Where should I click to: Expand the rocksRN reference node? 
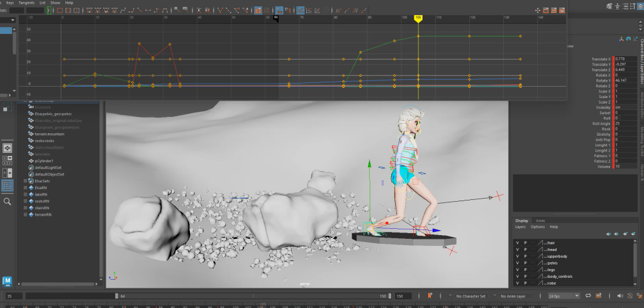point(25,201)
